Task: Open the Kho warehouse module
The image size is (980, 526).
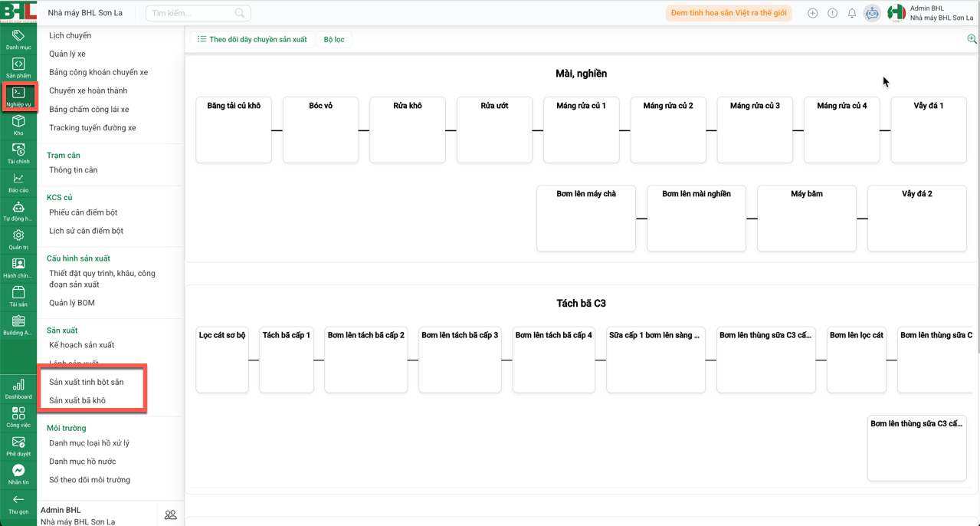Action: [18, 125]
